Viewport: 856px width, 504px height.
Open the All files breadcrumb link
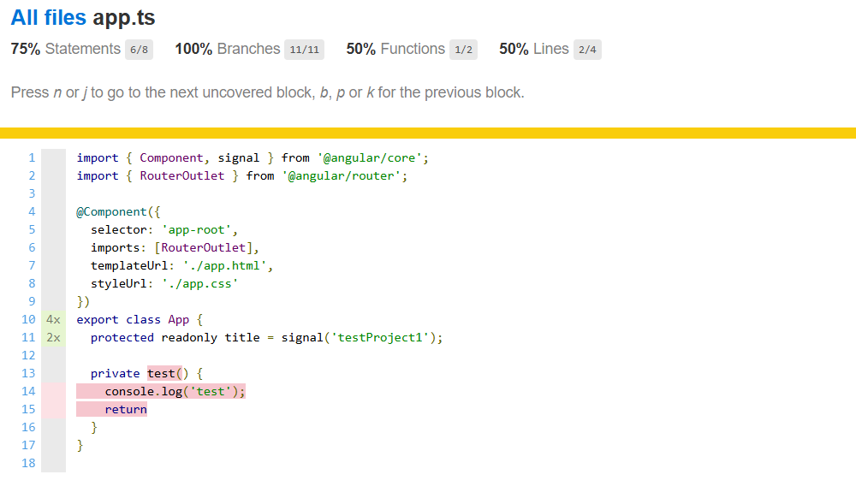click(x=48, y=17)
